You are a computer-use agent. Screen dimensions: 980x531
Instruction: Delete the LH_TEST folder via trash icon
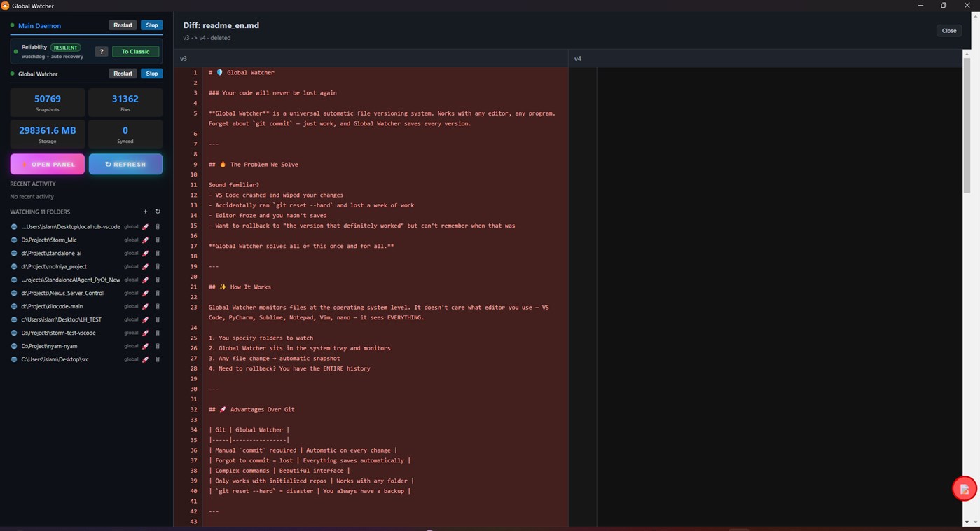158,320
